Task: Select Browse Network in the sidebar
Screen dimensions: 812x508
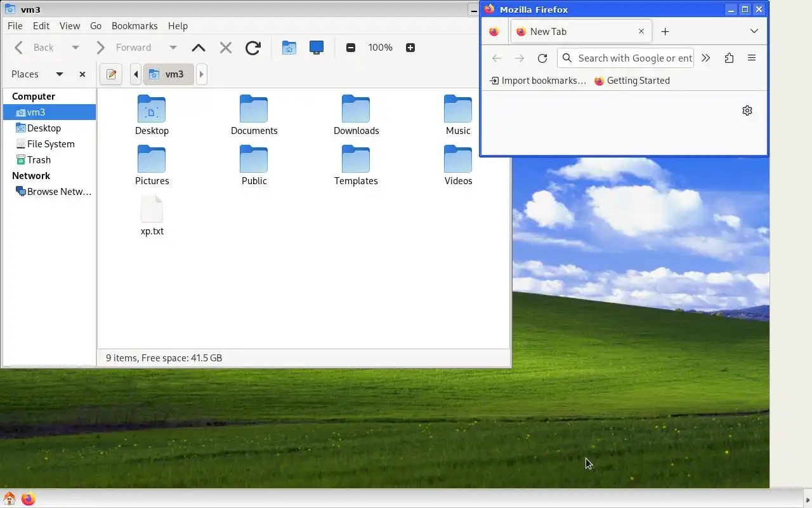Action: coord(49,192)
